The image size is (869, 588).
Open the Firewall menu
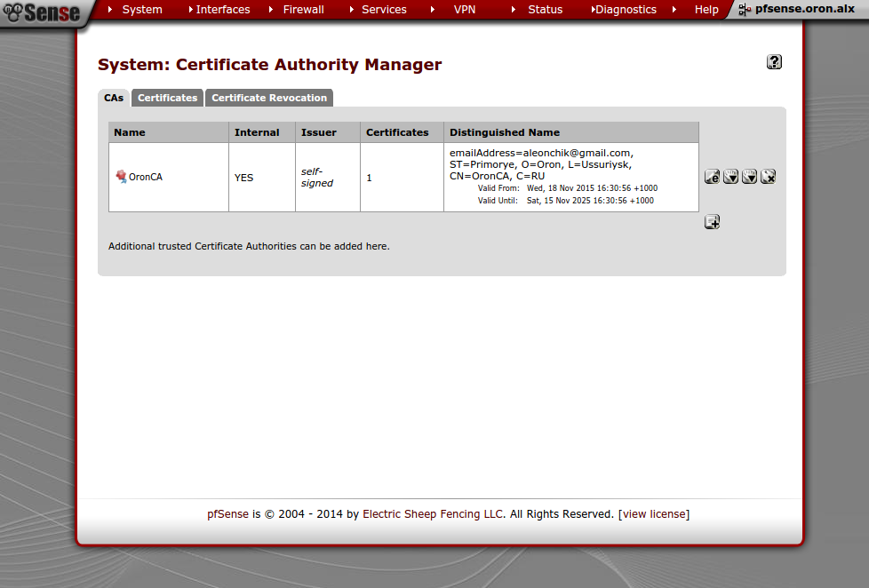[x=303, y=10]
